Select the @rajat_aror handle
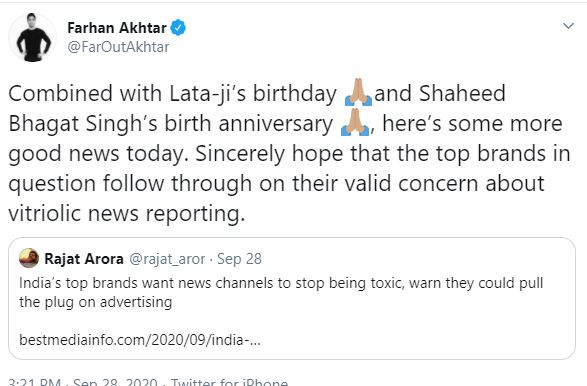The width and height of the screenshot is (587, 386). click(x=167, y=259)
